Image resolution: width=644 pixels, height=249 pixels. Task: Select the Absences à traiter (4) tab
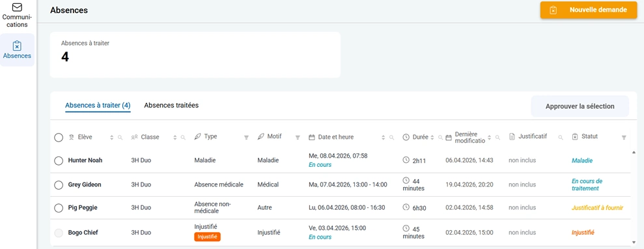pos(98,106)
